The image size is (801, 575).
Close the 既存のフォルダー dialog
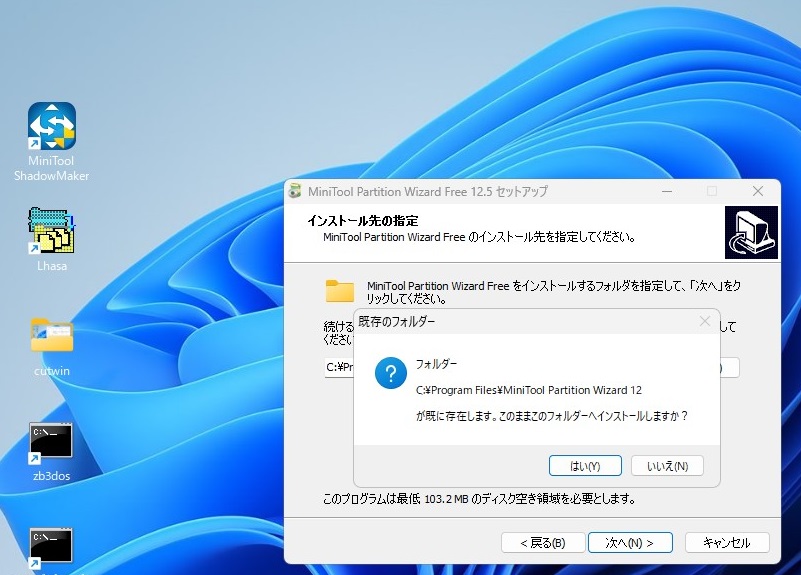[705, 321]
